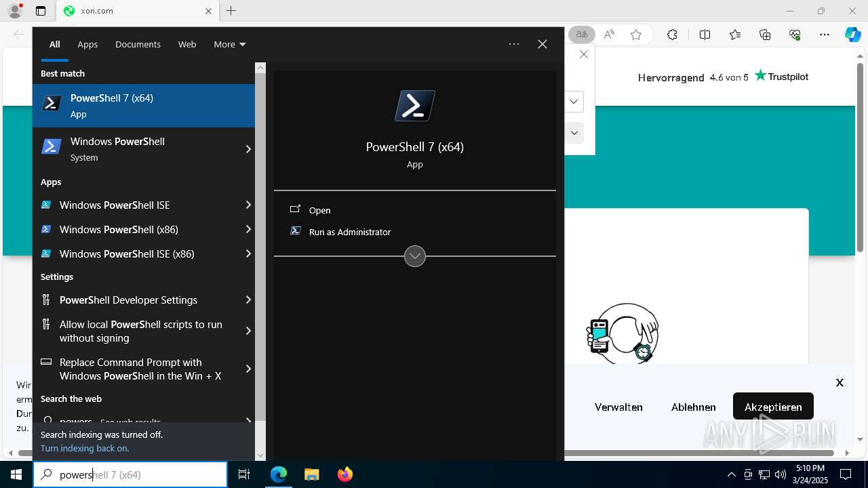Open Microsoft Edge from the taskbar

[279, 474]
